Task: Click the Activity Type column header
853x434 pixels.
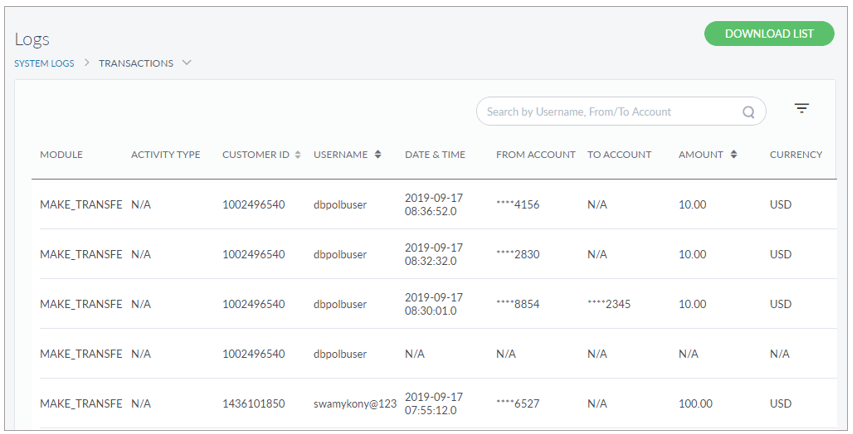Action: (x=165, y=155)
